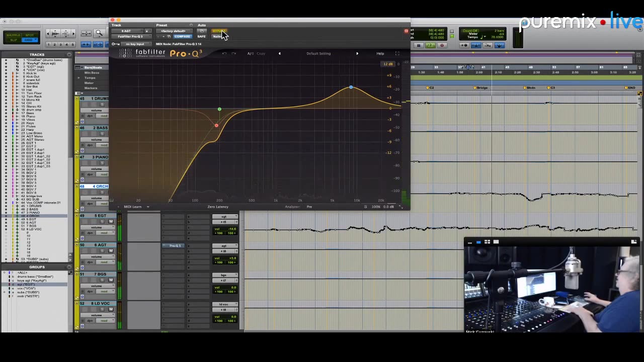This screenshot has height=362, width=644.
Task: Click the transport Play button
Action: coord(430,45)
